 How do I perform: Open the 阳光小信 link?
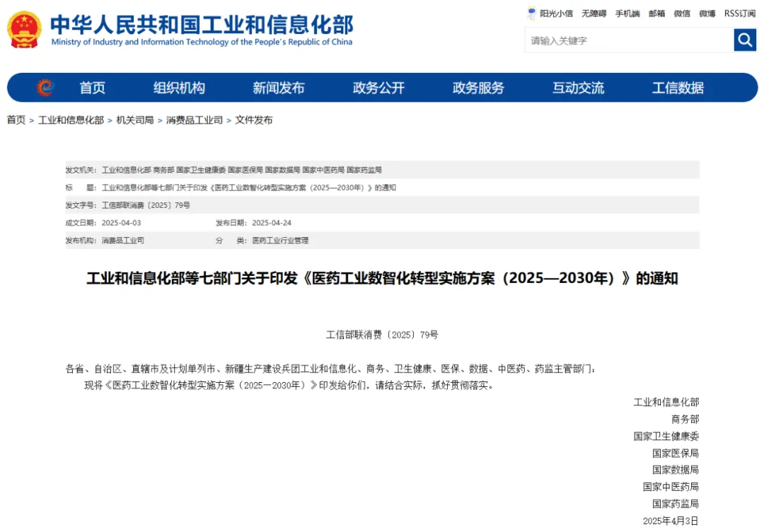[557, 13]
